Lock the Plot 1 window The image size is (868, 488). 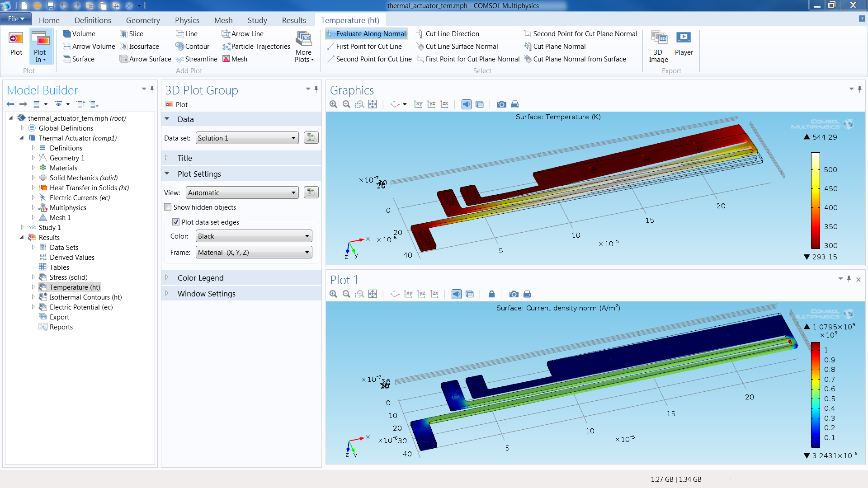pyautogui.click(x=492, y=294)
